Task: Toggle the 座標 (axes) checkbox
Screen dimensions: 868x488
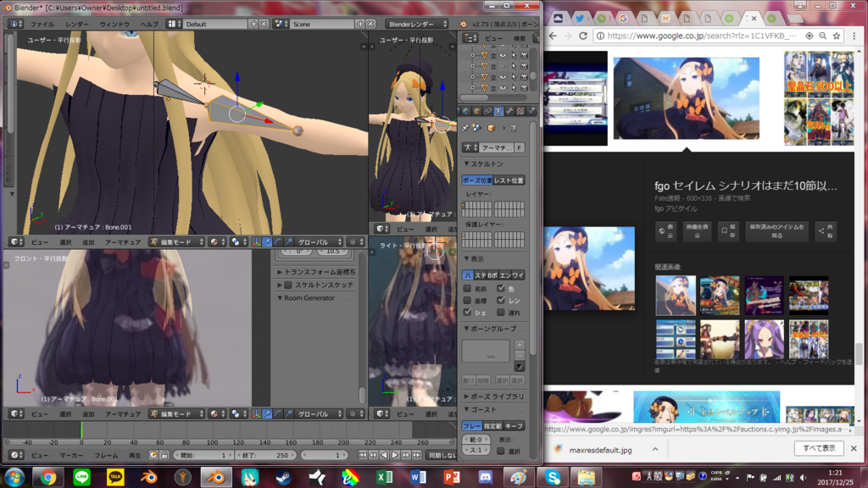Action: (467, 301)
